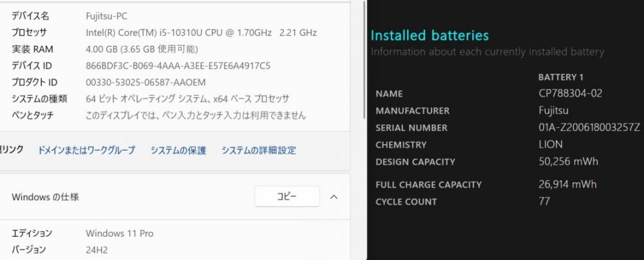Select the システムの種類 value 64 ビット text
This screenshot has height=260, width=644.
tap(187, 99)
